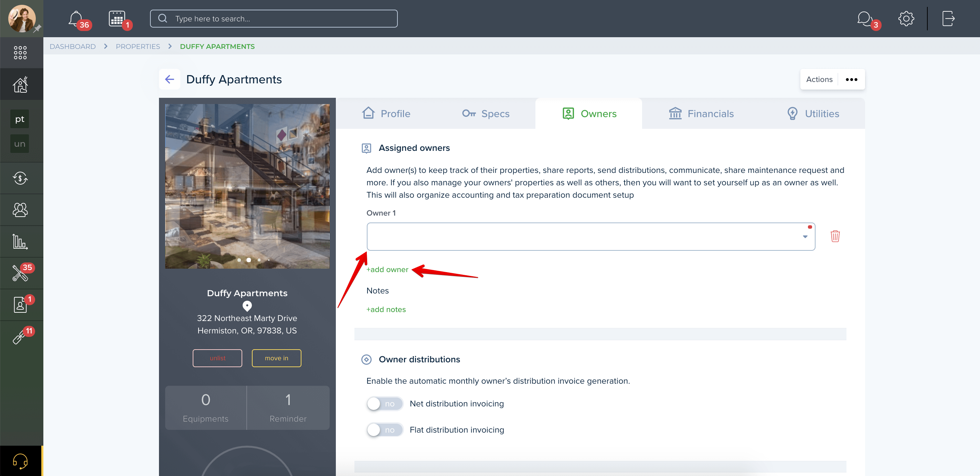Switch to the Specs tab

click(x=486, y=113)
